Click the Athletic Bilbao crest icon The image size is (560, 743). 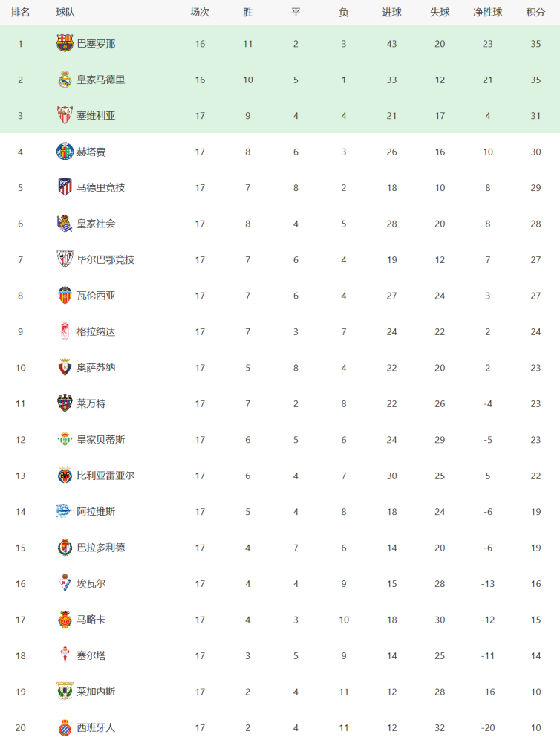[65, 259]
